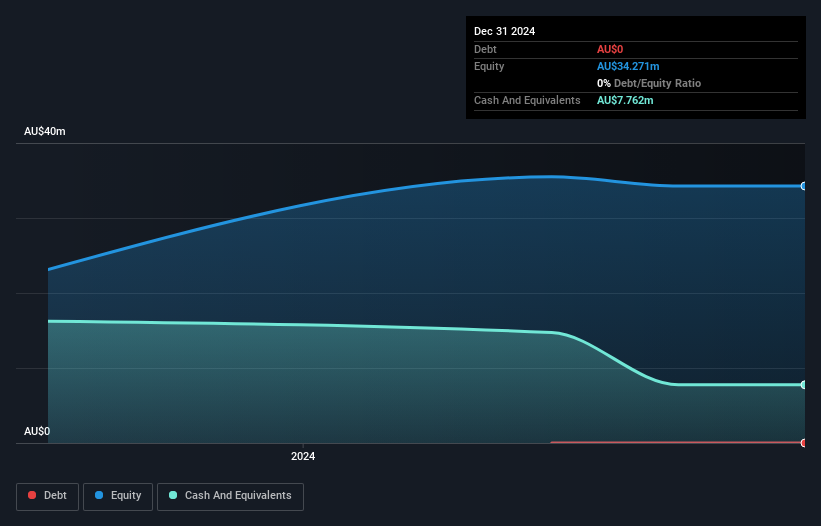This screenshot has height=526, width=821.
Task: Click the red Debt legend dot
Action: 32,495
